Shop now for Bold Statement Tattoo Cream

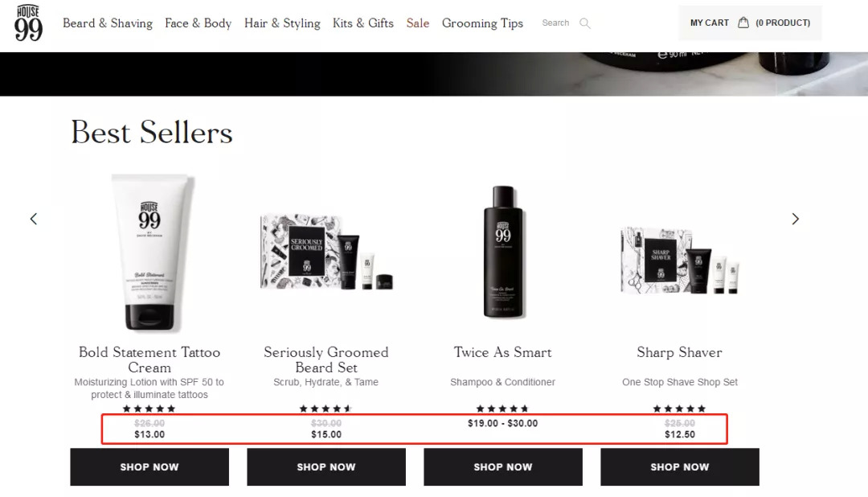pos(149,467)
